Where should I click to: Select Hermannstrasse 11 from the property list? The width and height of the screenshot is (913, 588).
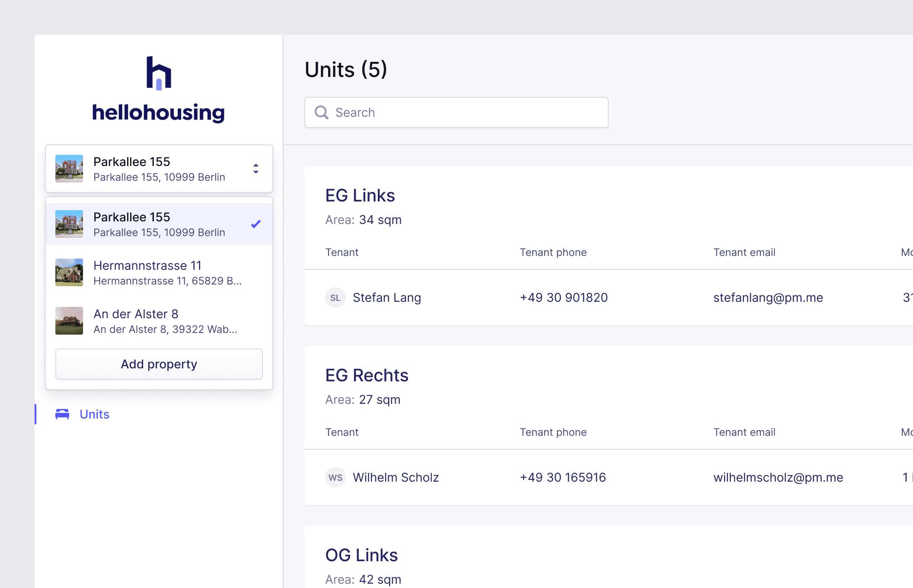[147, 272]
